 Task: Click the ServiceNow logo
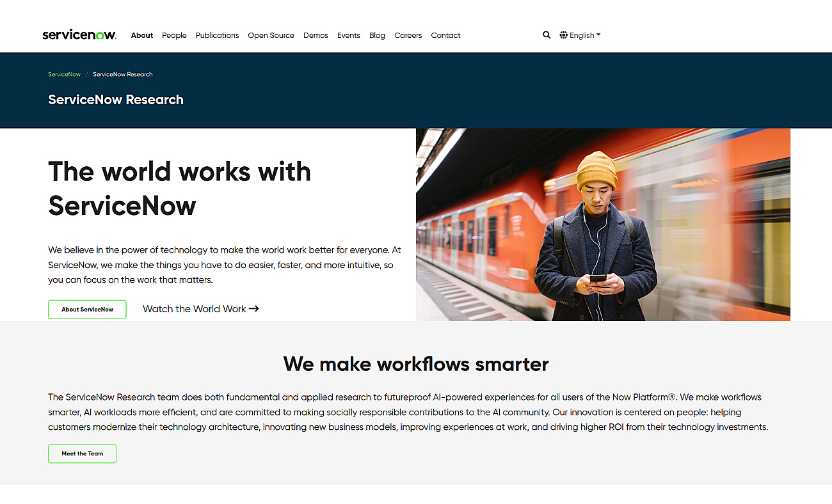79,35
